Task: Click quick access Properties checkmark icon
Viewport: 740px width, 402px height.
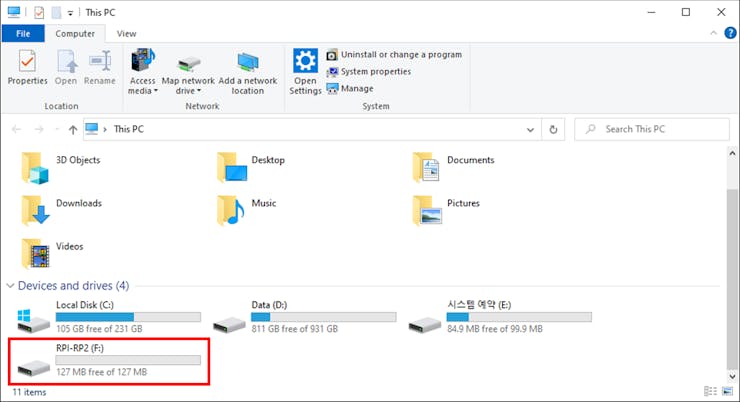Action: (39, 12)
